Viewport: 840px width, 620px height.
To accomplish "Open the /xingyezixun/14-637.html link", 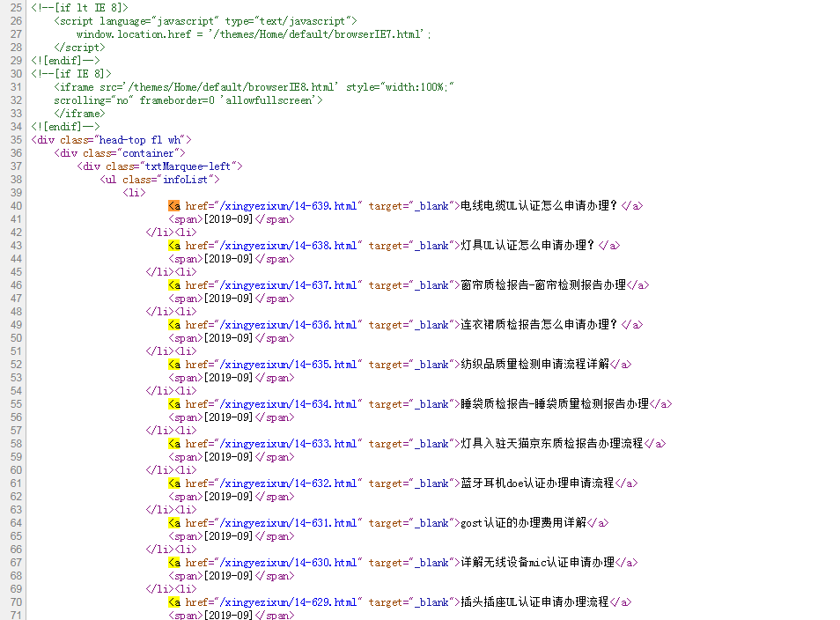I will coord(291,285).
